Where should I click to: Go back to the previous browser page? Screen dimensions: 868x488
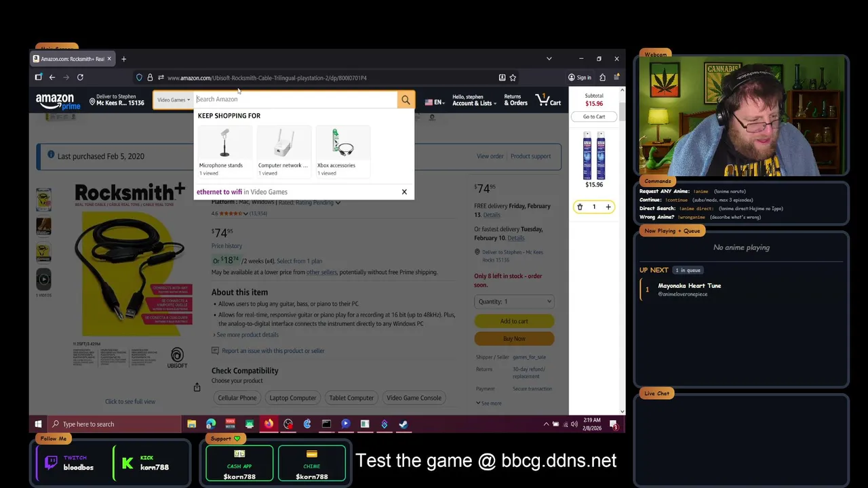(x=52, y=77)
